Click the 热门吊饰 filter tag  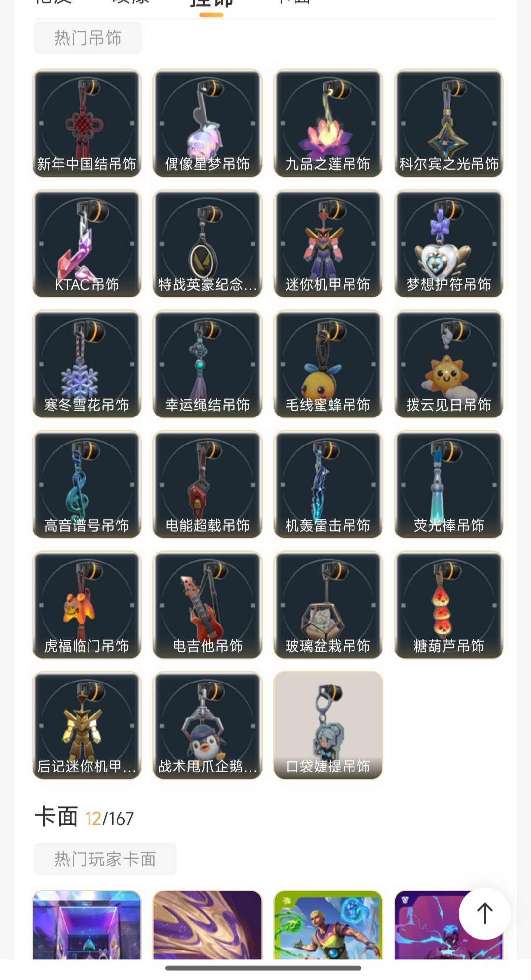coord(88,38)
